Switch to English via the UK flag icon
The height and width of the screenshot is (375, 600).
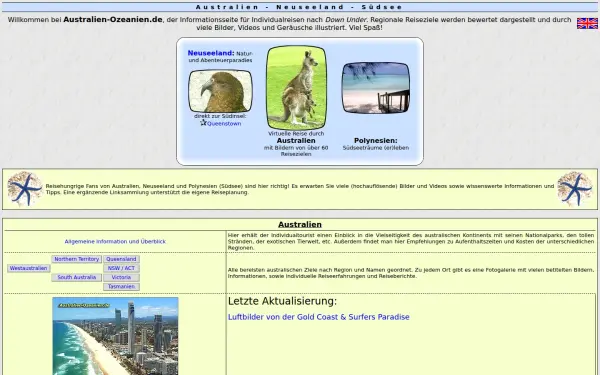(587, 23)
